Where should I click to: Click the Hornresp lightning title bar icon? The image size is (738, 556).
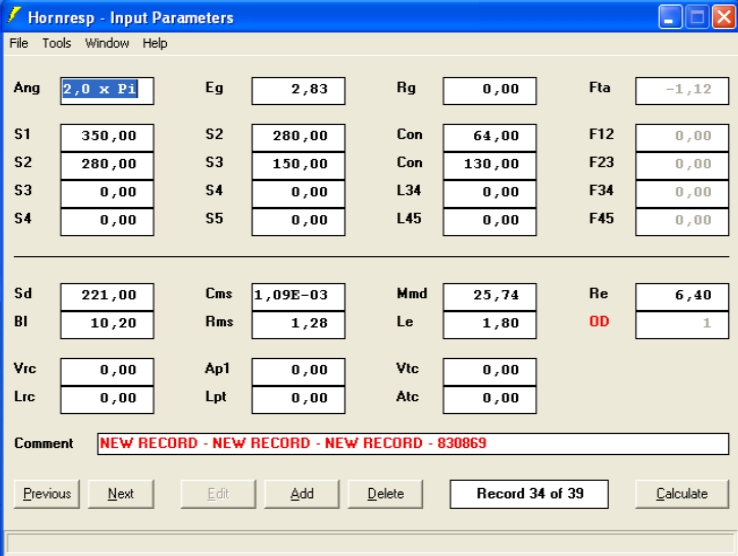[x=14, y=16]
